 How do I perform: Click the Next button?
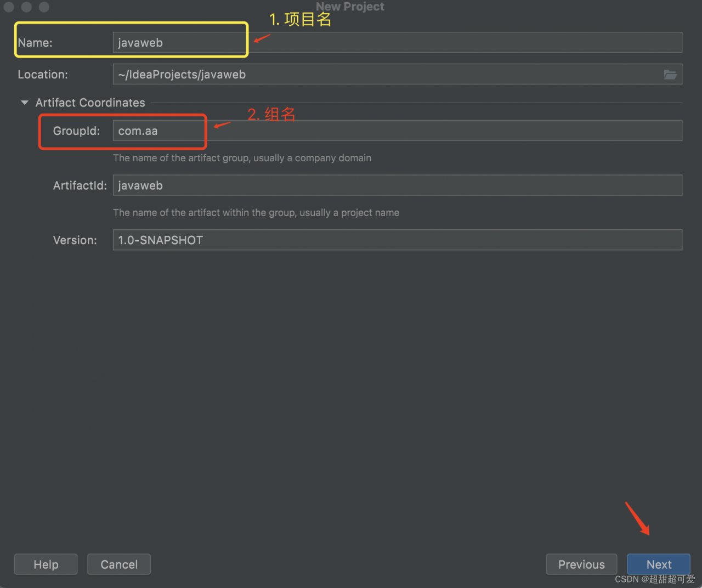(659, 564)
